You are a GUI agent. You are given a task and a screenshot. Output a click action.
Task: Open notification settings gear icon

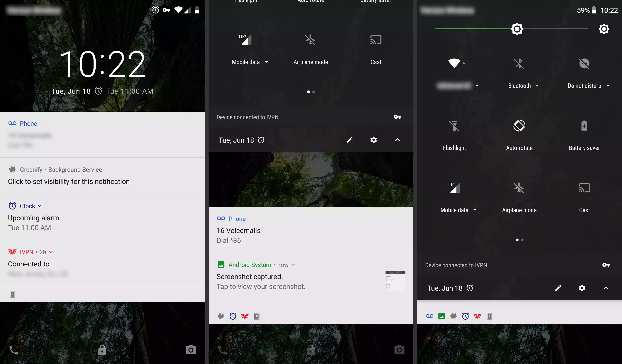coord(373,140)
